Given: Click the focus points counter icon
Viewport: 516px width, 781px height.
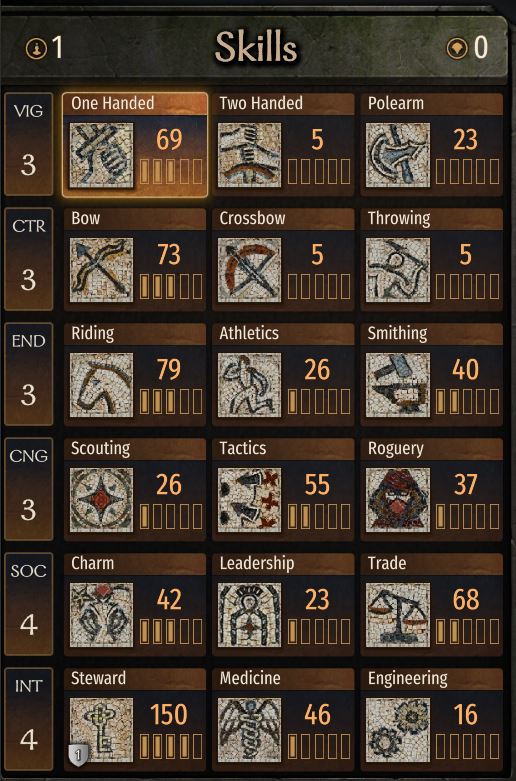Looking at the screenshot, I should click(457, 48).
